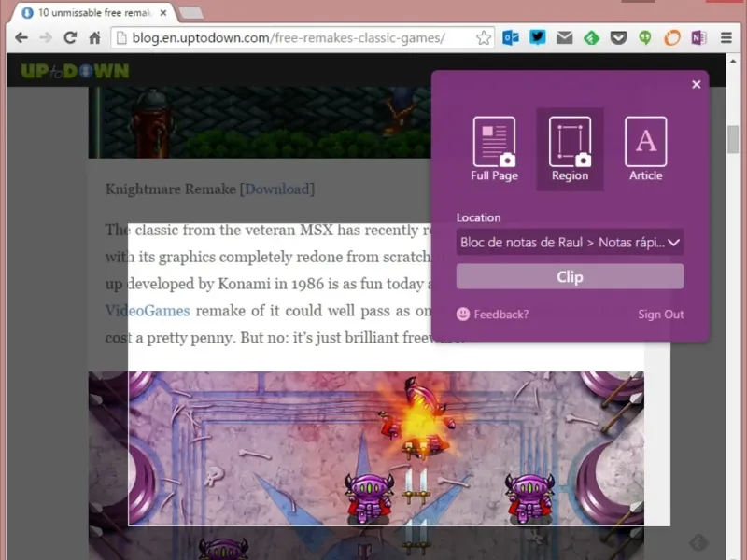Click the Pocket extension icon

618,37
